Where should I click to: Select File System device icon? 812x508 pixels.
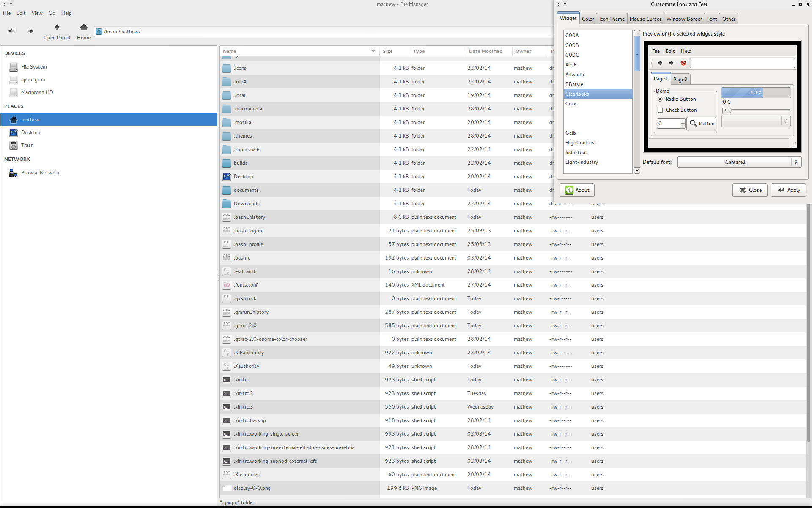click(x=14, y=67)
